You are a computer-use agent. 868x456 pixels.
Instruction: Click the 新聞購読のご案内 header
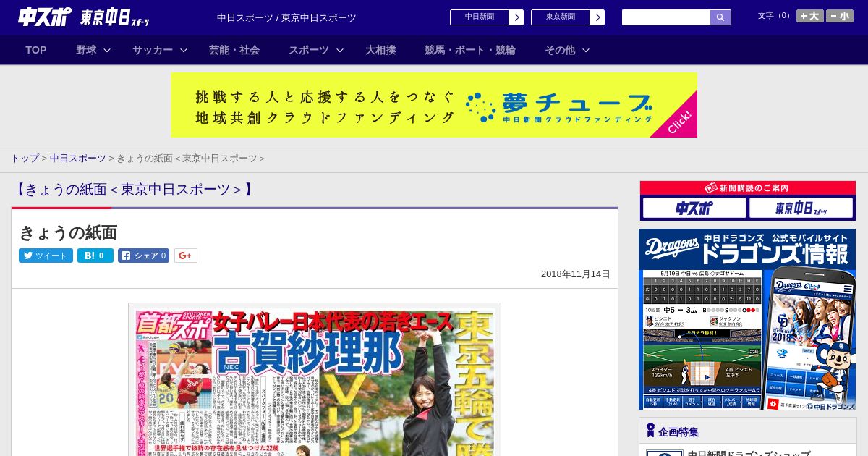pos(748,188)
